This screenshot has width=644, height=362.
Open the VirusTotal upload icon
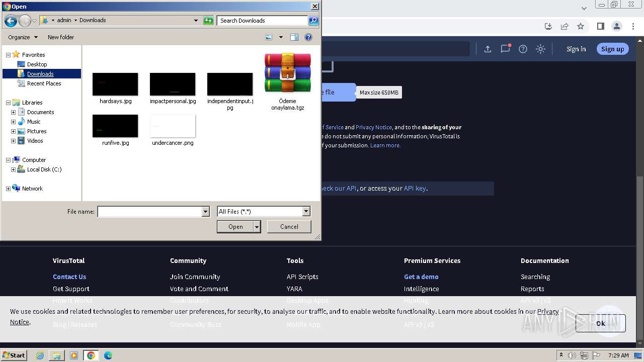[488, 49]
